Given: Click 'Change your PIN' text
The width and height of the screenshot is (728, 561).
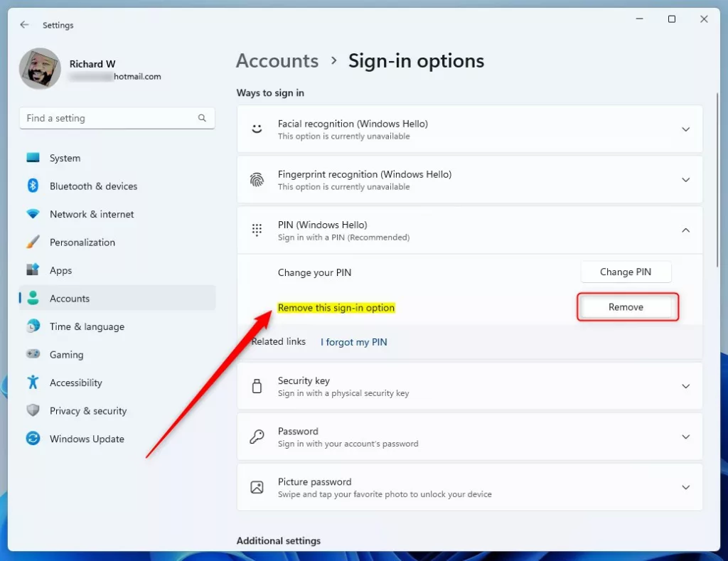Looking at the screenshot, I should click(x=314, y=272).
